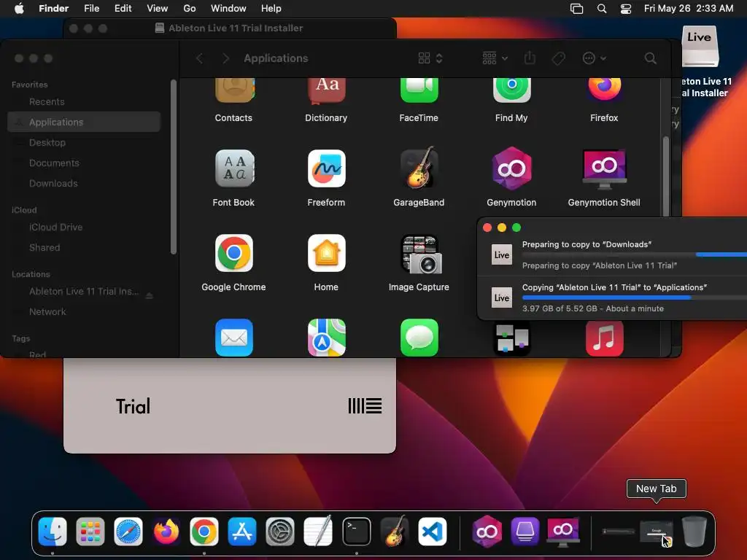The height and width of the screenshot is (560, 747).
Task: Open Control Center in the menu bar
Action: [x=625, y=9]
